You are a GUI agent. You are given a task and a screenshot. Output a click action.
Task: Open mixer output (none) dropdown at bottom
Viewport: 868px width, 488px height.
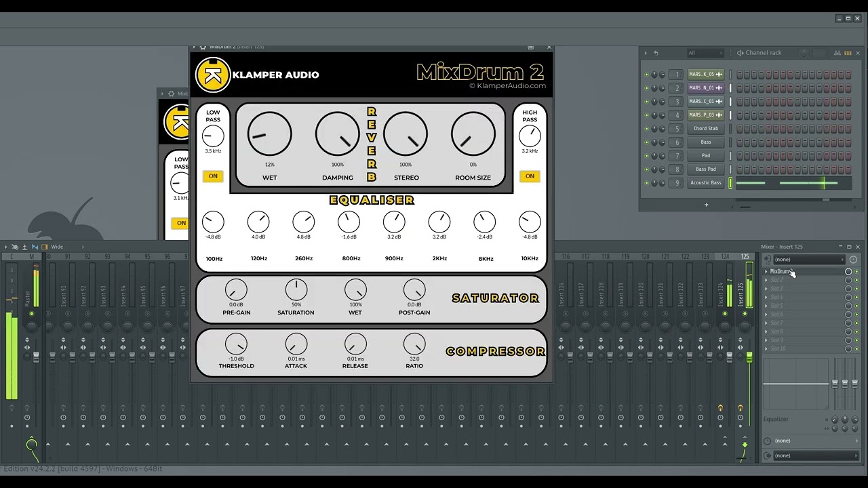(816, 455)
